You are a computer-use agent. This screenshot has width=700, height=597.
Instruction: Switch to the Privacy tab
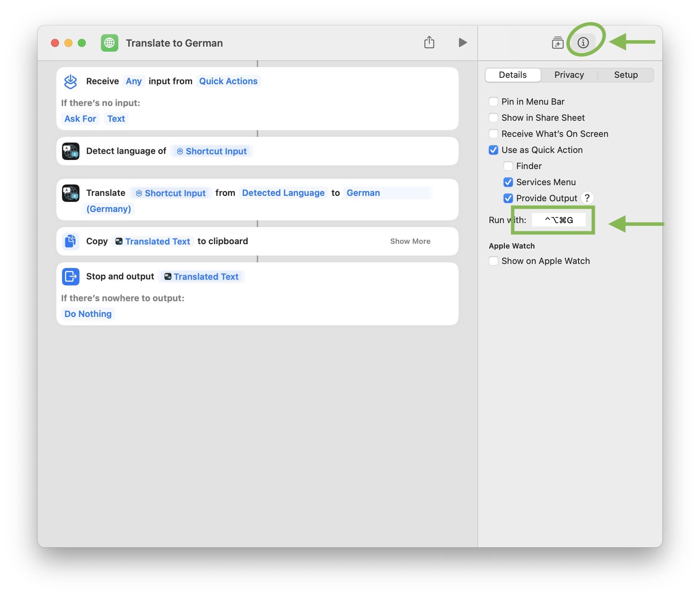tap(569, 75)
